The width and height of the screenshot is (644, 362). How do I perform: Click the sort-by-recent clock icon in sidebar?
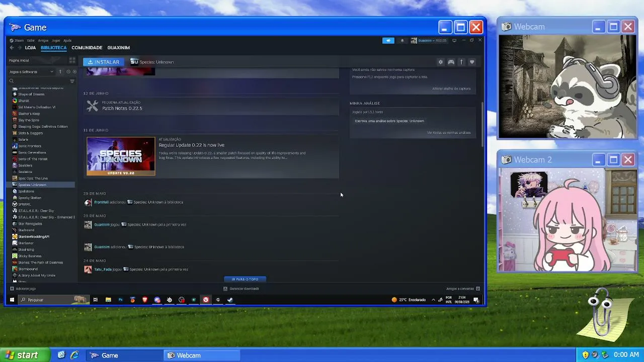pyautogui.click(x=68, y=72)
